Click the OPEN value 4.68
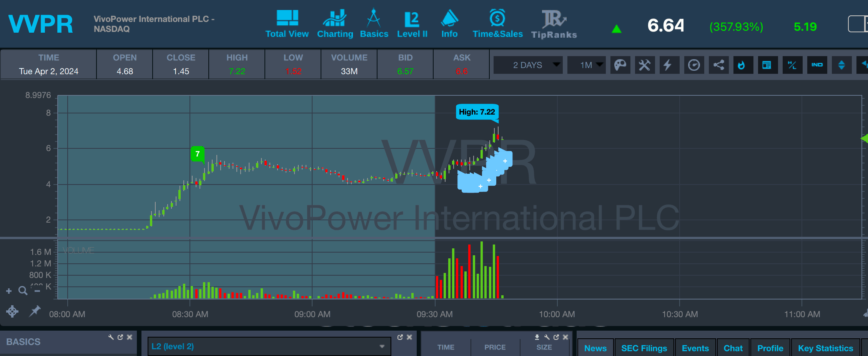Viewport: 868px width, 356px height. coord(125,71)
